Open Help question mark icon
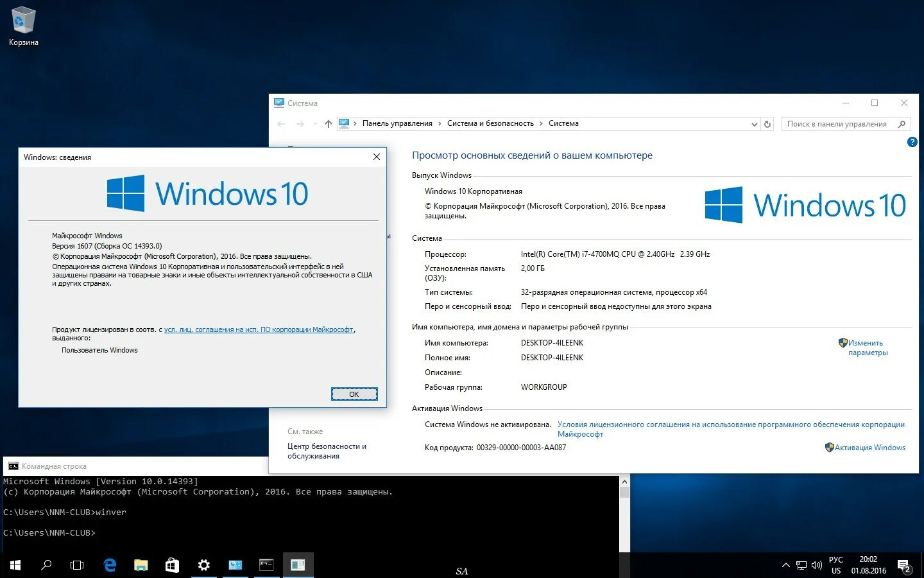 (x=912, y=142)
